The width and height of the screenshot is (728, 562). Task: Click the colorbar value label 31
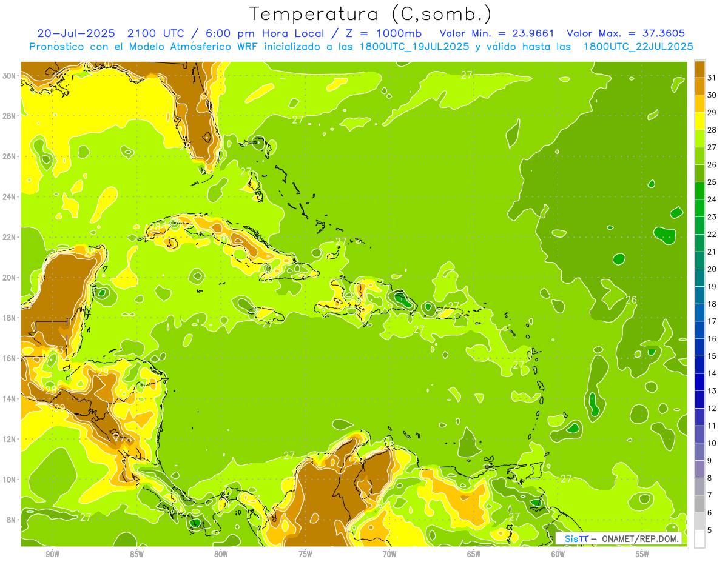point(712,78)
